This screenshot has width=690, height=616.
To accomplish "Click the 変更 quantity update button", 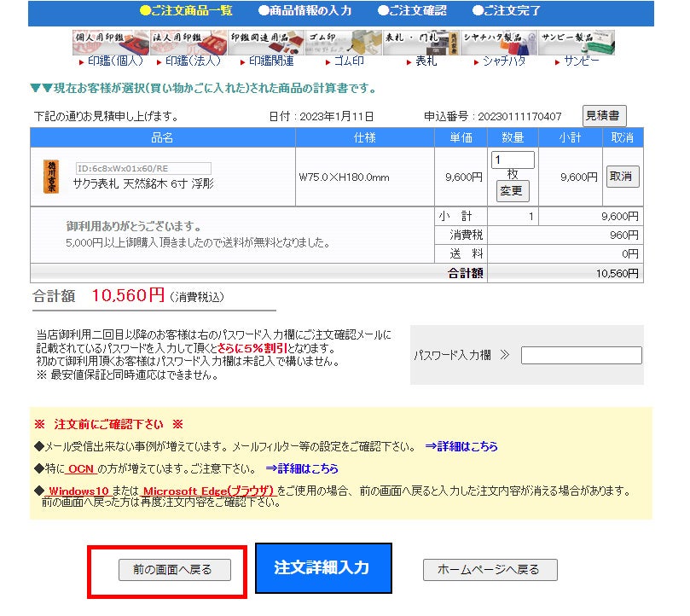I will coord(513,191).
